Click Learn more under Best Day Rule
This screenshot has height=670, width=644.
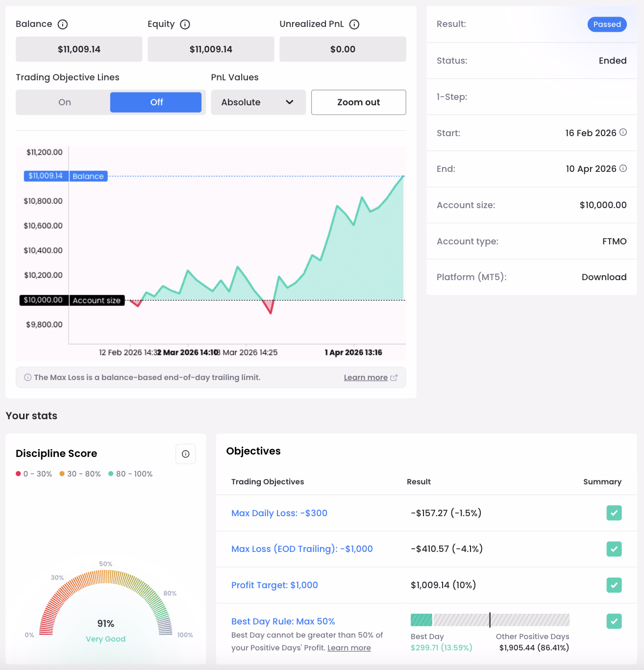click(349, 648)
